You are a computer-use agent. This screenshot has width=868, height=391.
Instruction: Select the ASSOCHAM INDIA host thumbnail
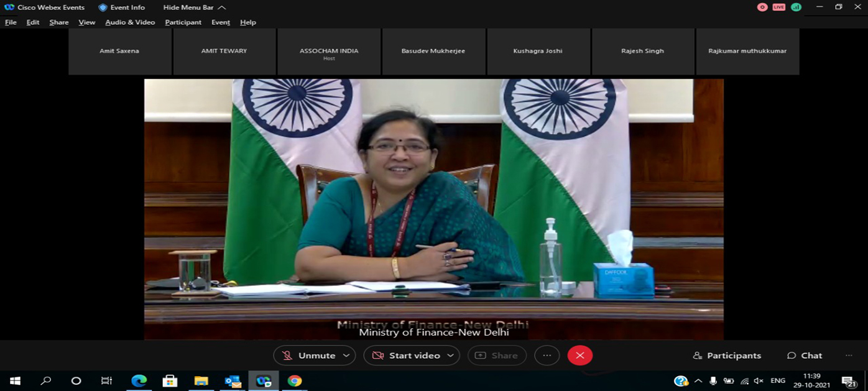[329, 52]
